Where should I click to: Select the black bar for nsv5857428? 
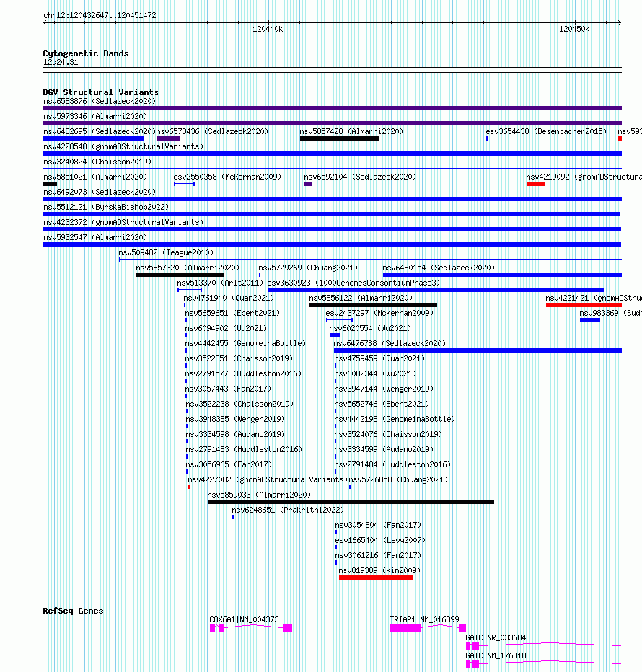pyautogui.click(x=339, y=138)
